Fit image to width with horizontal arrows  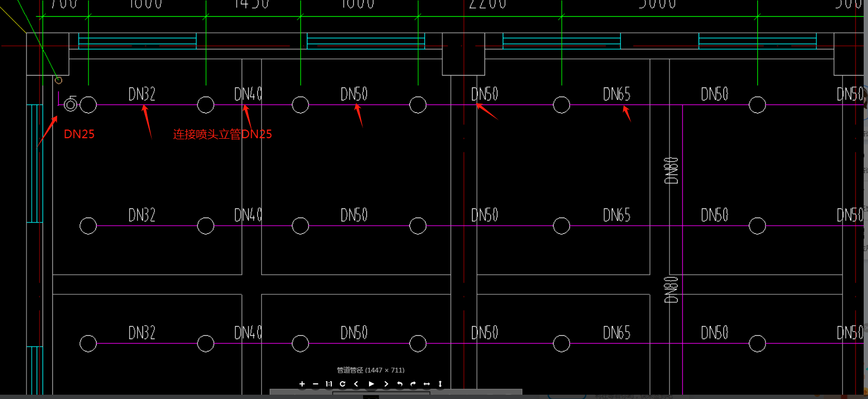pyautogui.click(x=427, y=384)
